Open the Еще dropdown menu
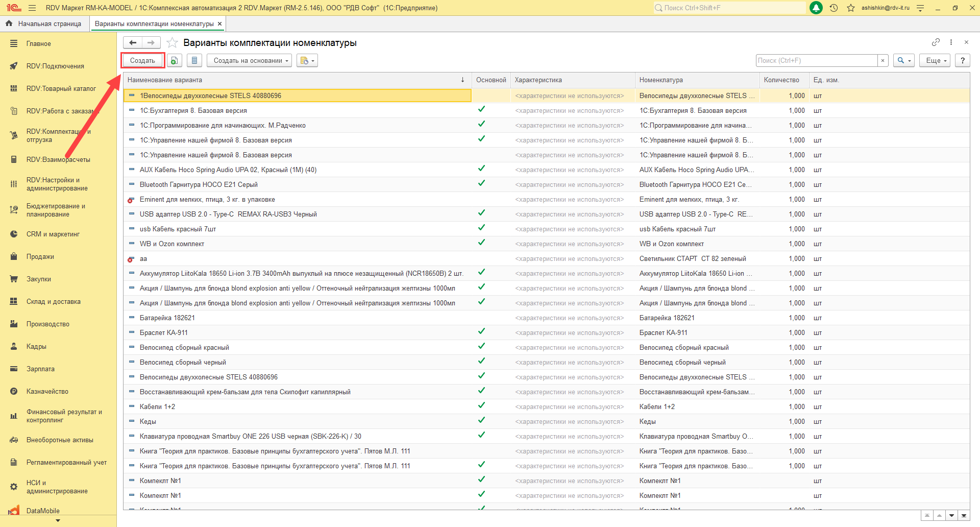The height and width of the screenshot is (527, 980). [x=935, y=61]
